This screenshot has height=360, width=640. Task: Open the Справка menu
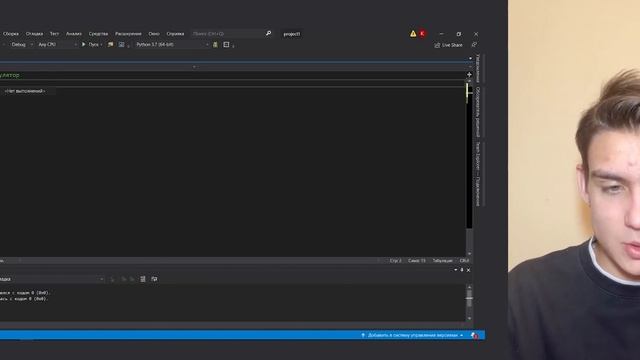175,34
